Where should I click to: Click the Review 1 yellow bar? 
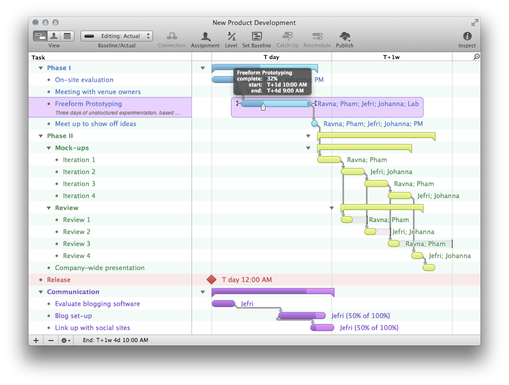[347, 219]
